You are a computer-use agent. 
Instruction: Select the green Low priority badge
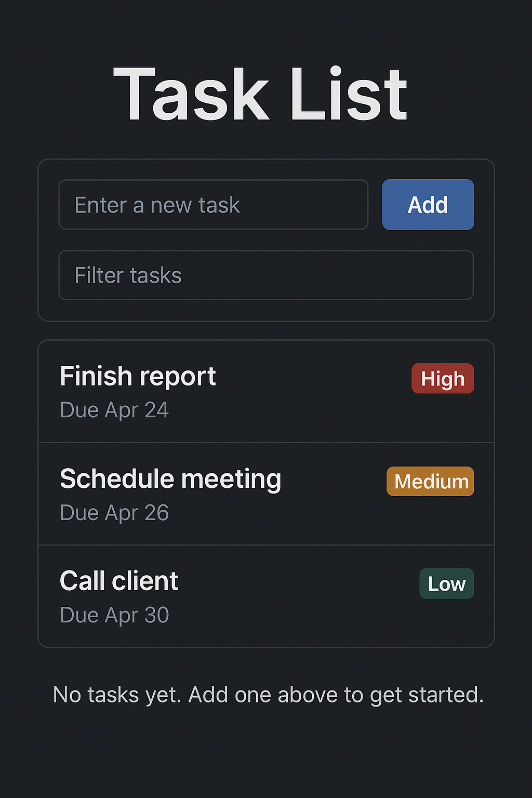pos(446,584)
